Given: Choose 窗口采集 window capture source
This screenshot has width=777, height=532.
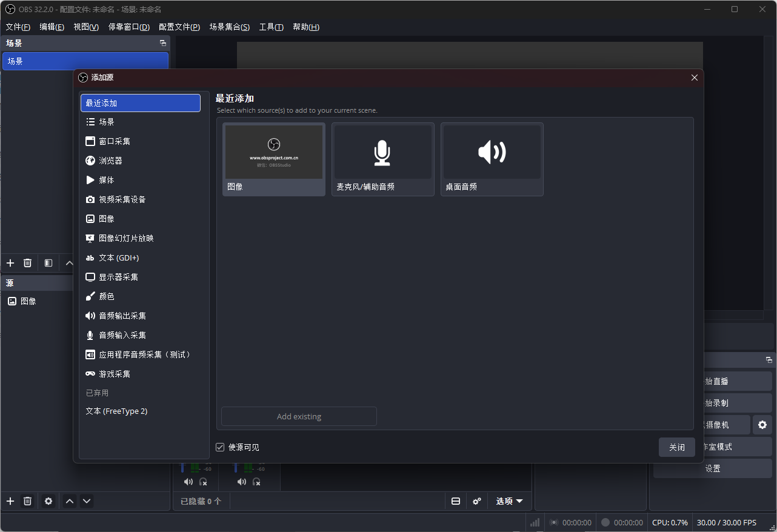Looking at the screenshot, I should [141, 141].
